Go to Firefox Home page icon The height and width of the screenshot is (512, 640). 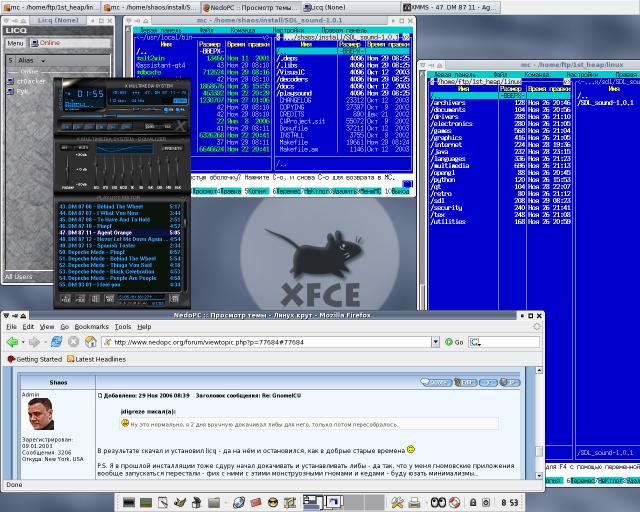(91, 342)
